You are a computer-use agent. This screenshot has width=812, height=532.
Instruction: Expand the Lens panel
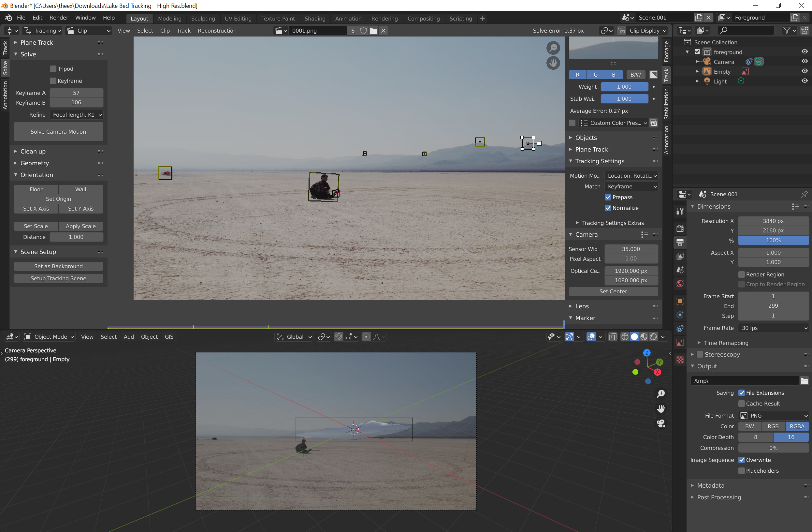click(x=582, y=306)
